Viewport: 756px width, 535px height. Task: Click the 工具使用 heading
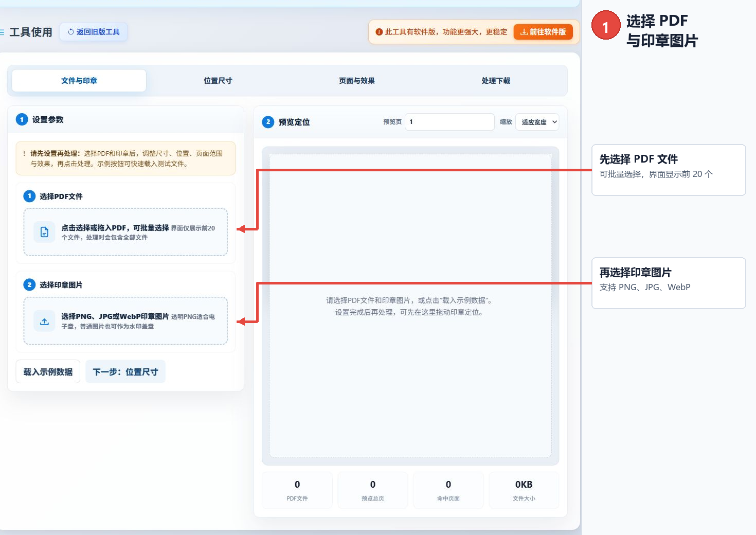[31, 32]
